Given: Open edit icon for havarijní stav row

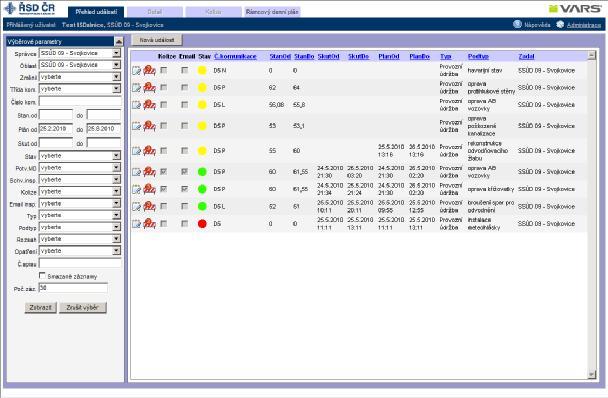Looking at the screenshot, I should (136, 70).
